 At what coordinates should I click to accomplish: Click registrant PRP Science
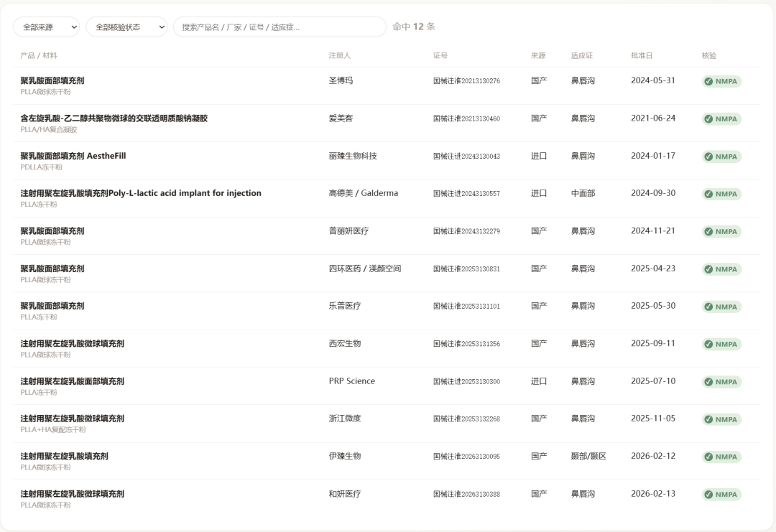(x=352, y=381)
